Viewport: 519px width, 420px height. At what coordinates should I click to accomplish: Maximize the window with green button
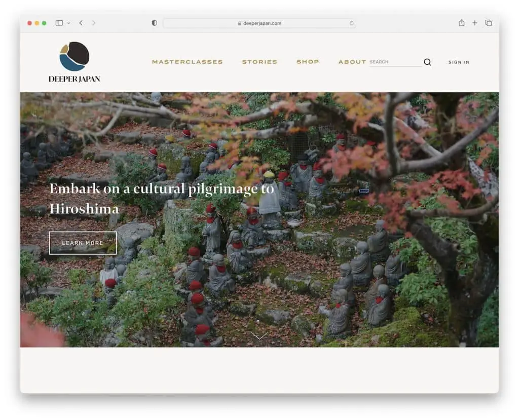(44, 23)
